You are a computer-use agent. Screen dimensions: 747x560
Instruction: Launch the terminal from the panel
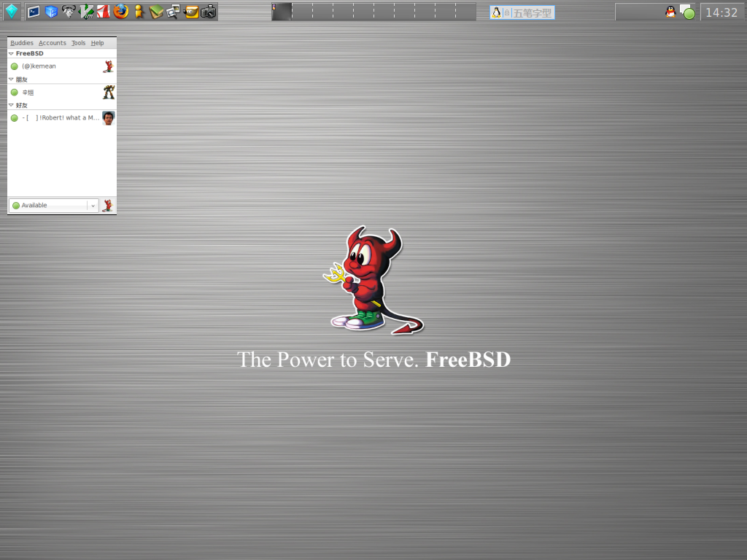click(x=34, y=12)
